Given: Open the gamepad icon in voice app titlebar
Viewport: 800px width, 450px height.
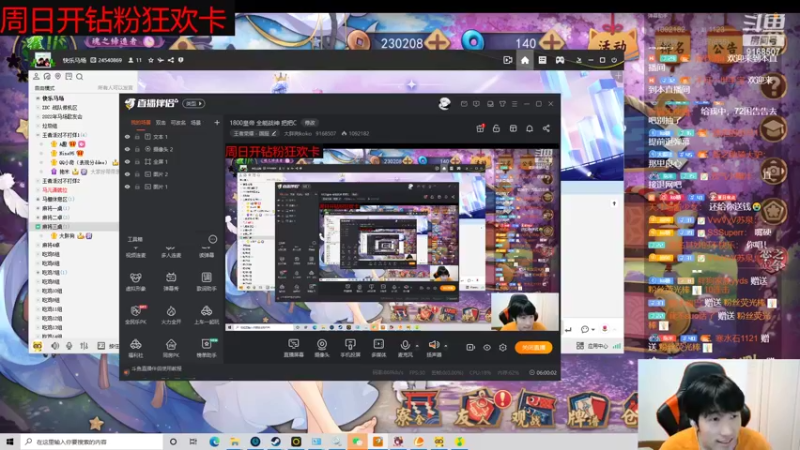Looking at the screenshot, I should (x=560, y=60).
